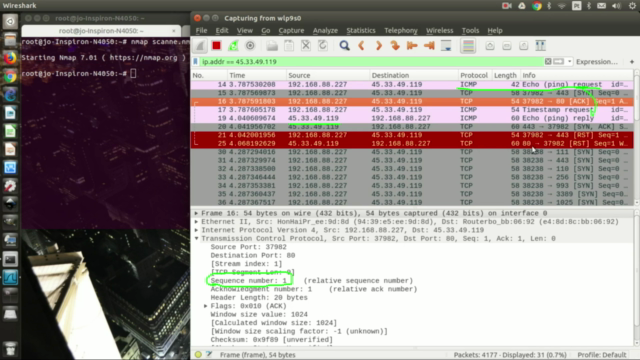
Task: Save the capture file
Action: click(x=289, y=46)
